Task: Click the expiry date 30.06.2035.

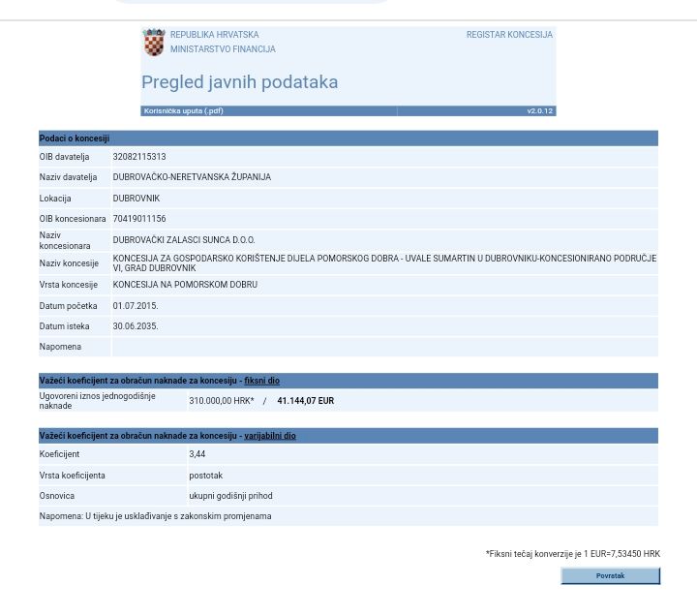Action: [135, 326]
